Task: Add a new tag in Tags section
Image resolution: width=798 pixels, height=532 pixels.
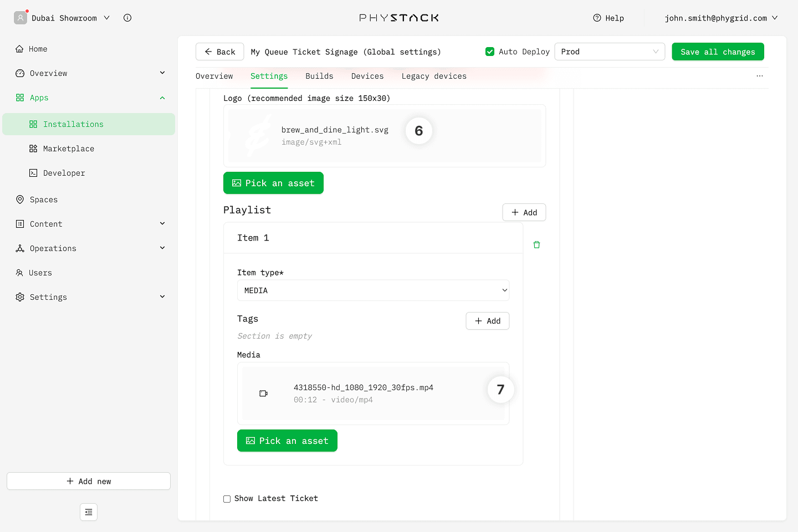Action: pyautogui.click(x=487, y=321)
